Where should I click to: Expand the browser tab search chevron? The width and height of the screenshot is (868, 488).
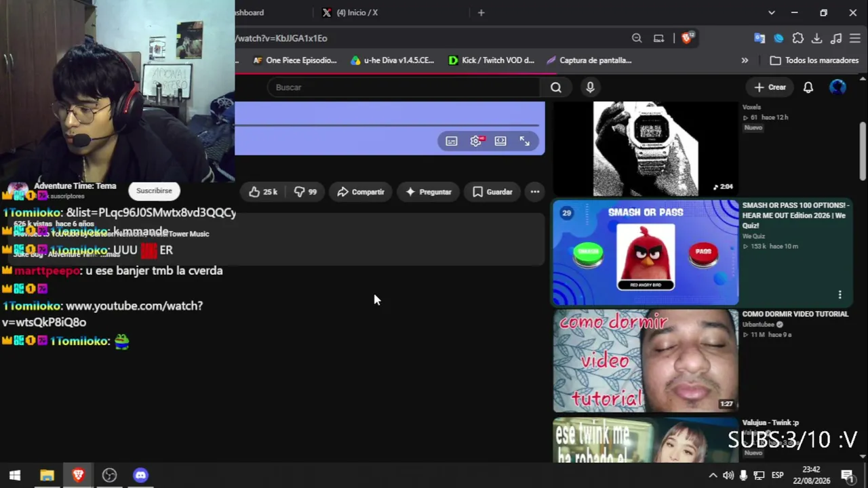pyautogui.click(x=771, y=13)
